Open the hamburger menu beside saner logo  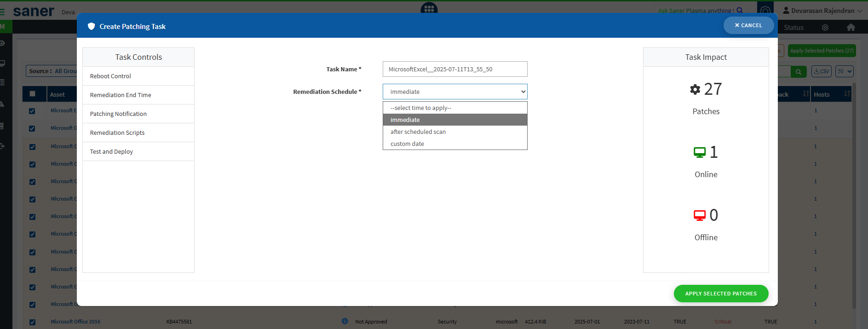pos(2,12)
